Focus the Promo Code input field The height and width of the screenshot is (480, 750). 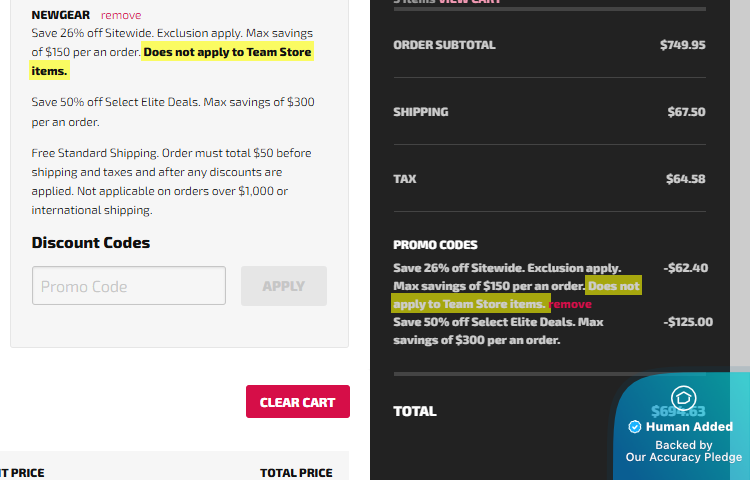[x=128, y=286]
